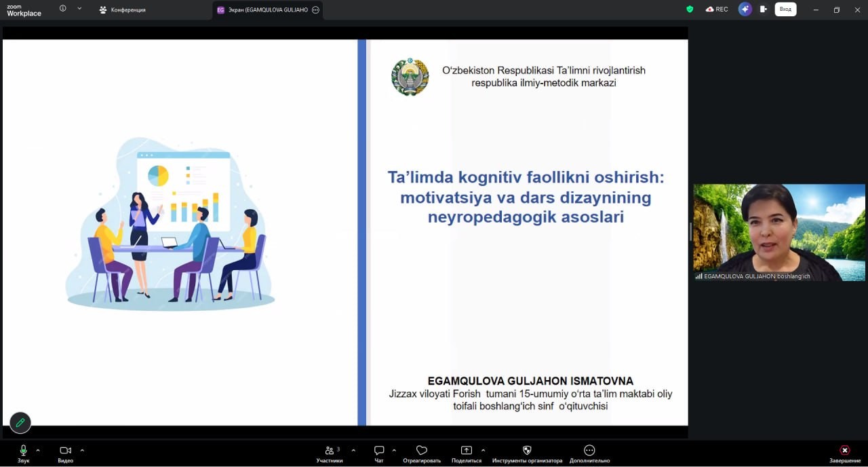The image size is (868, 467).
Task: Click the green annotation pencil icon
Action: point(20,422)
